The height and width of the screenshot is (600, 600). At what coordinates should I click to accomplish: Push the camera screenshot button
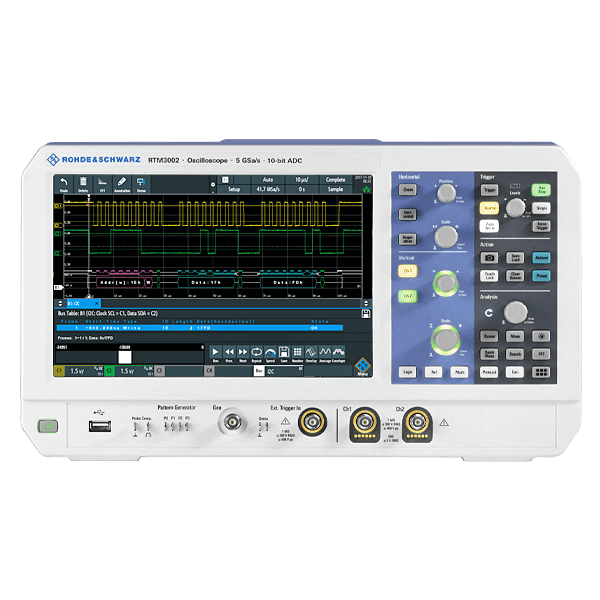[489, 258]
